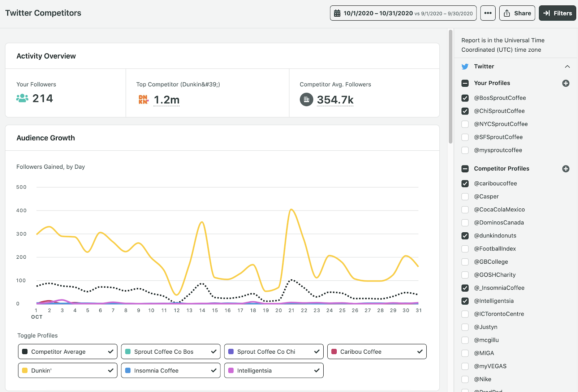The image size is (578, 392).
Task: Click the Your Followers people icon
Action: (x=22, y=98)
